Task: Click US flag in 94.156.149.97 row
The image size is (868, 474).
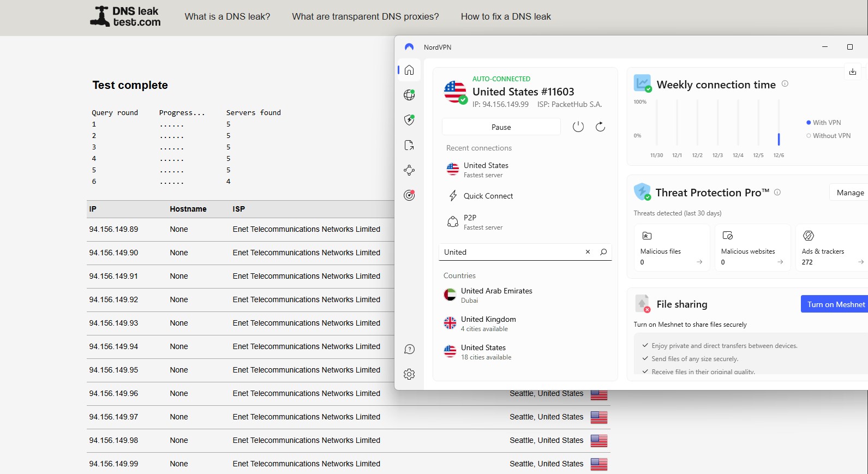Action: (x=599, y=417)
